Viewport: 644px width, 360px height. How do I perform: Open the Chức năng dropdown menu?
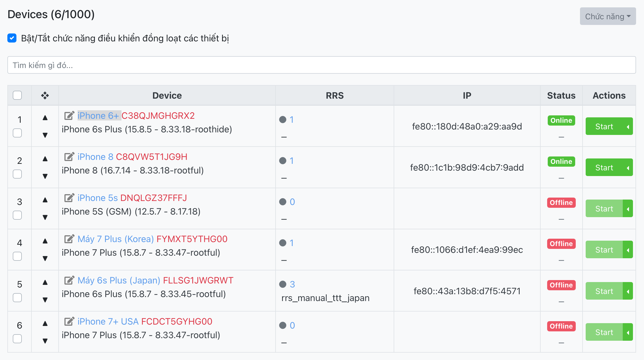(x=608, y=16)
